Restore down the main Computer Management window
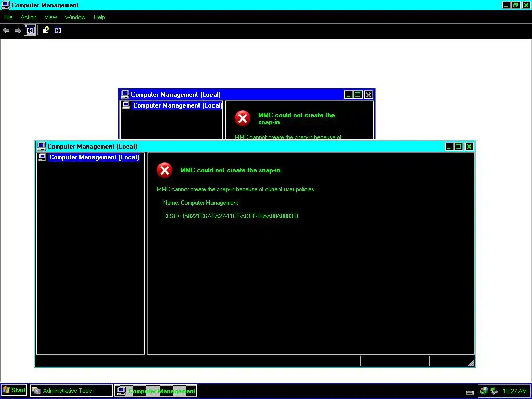 point(516,5)
